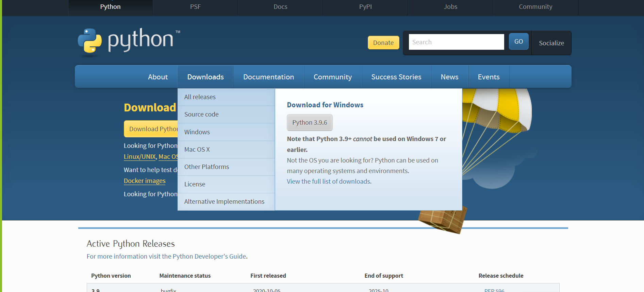The height and width of the screenshot is (292, 644).
Task: Open the PSF tab in top bar
Action: 195,7
